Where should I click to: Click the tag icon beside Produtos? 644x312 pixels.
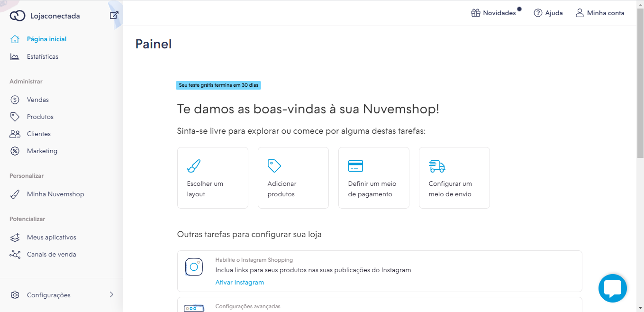click(x=15, y=117)
